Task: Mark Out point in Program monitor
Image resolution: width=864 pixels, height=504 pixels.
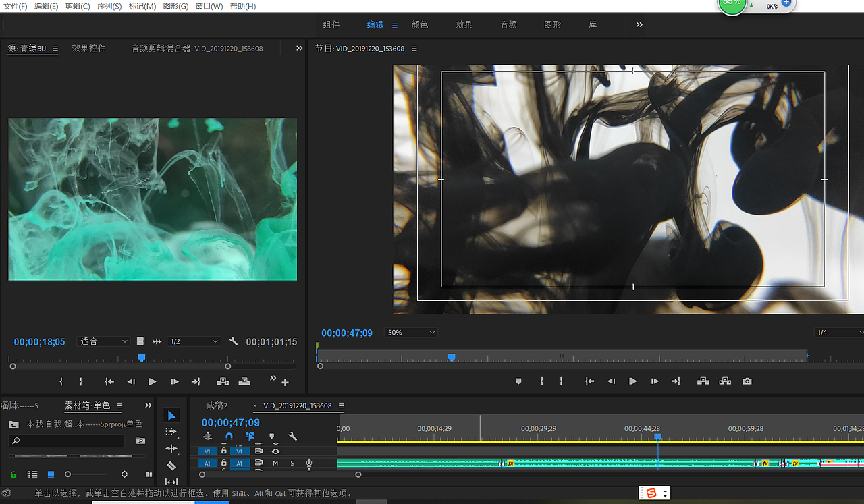Action: pos(561,381)
